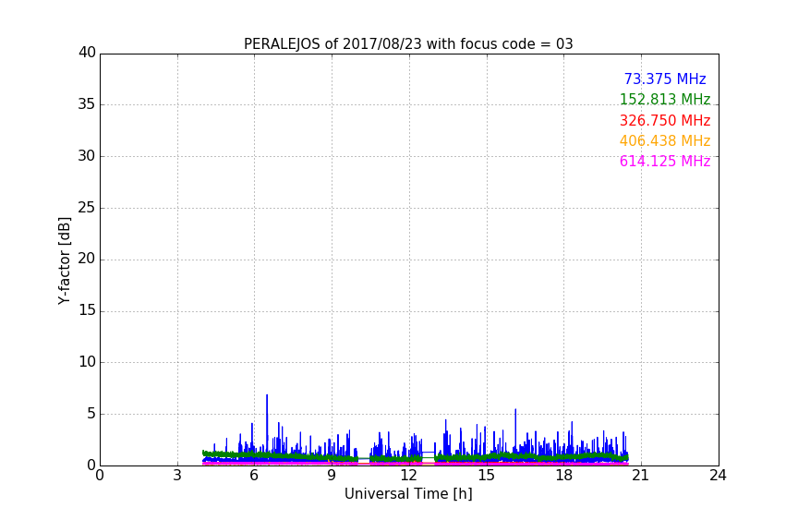Click the y-axis tick label 25
The height and width of the screenshot is (532, 798).
[87, 208]
